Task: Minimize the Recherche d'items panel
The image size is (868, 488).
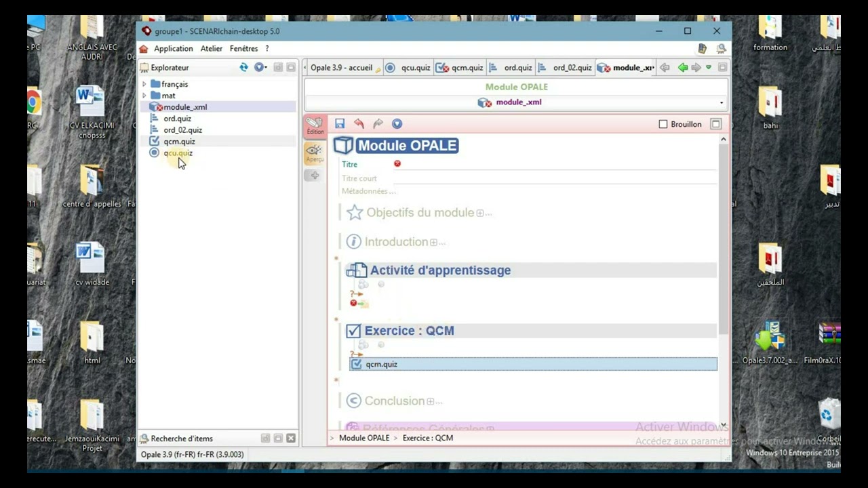Action: pos(265,439)
